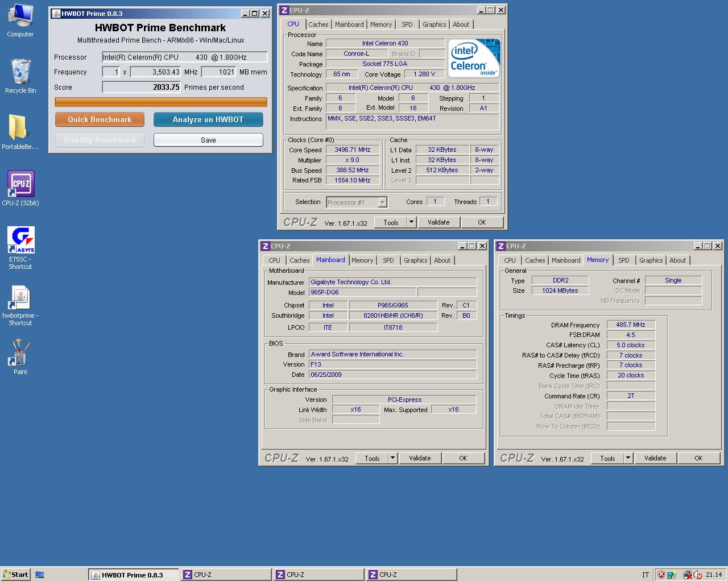Click the disconnected network tray icon
Viewport: 728px width, 582px height.
[x=687, y=575]
